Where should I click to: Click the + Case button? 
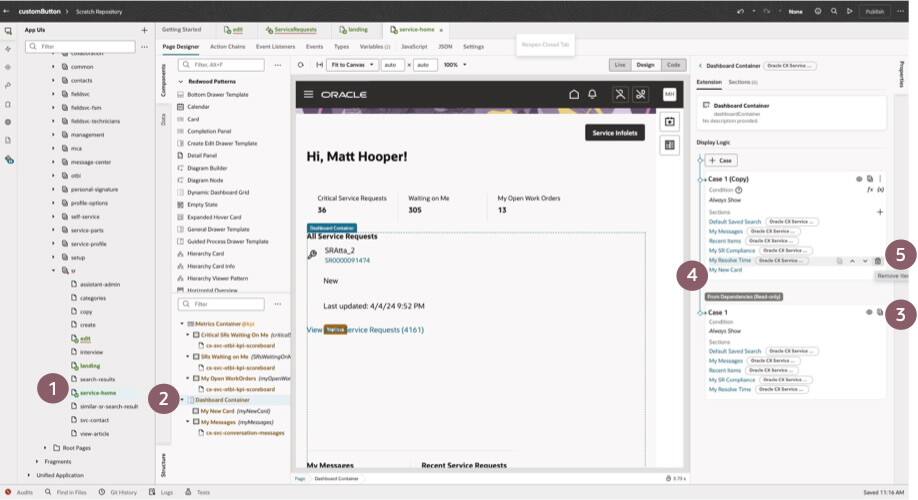tap(721, 160)
